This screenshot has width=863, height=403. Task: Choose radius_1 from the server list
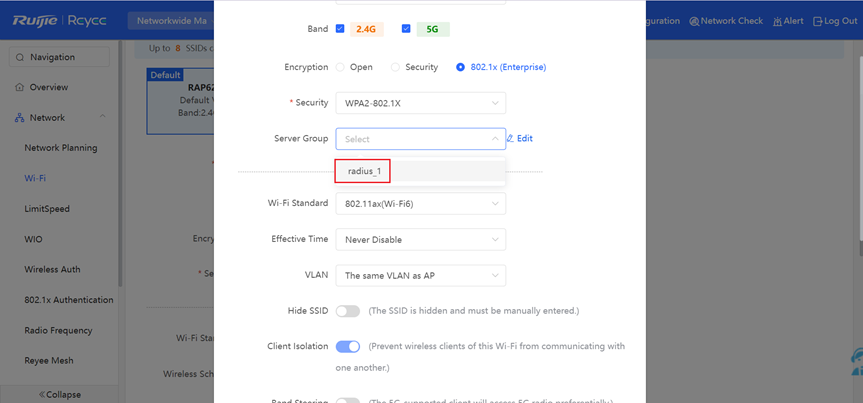pyautogui.click(x=364, y=171)
